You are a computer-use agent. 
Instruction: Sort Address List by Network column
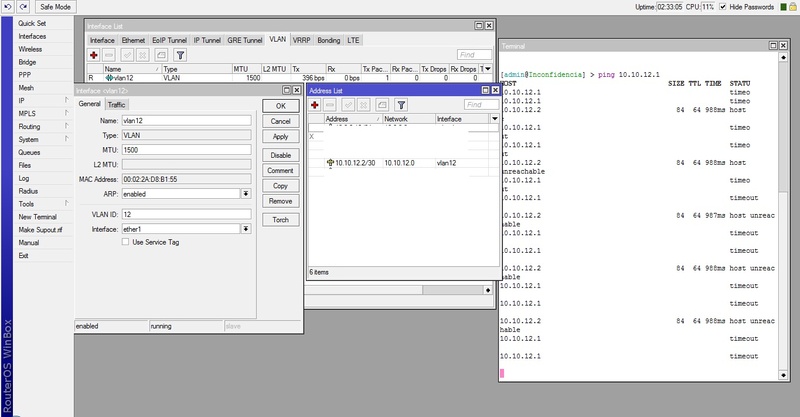tap(408, 118)
